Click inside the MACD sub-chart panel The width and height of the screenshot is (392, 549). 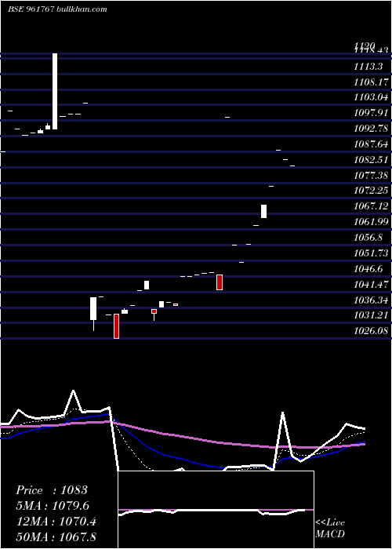click(216, 510)
